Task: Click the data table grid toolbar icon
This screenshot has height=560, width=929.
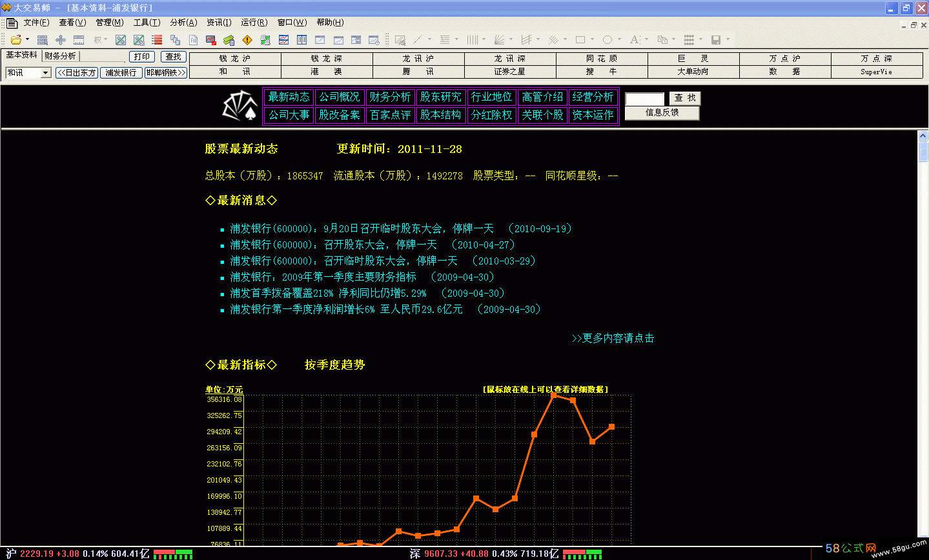Action: click(301, 40)
